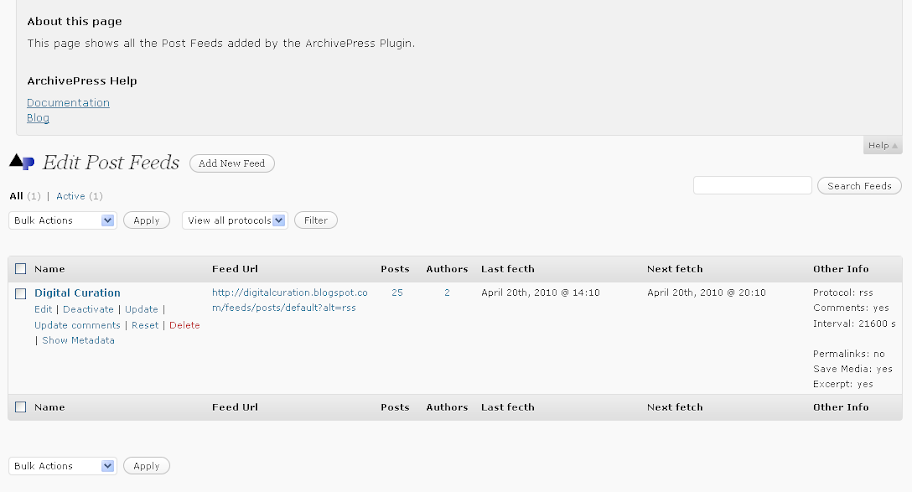The image size is (912, 492).
Task: Expand the View all protocols dropdown
Action: coord(235,220)
